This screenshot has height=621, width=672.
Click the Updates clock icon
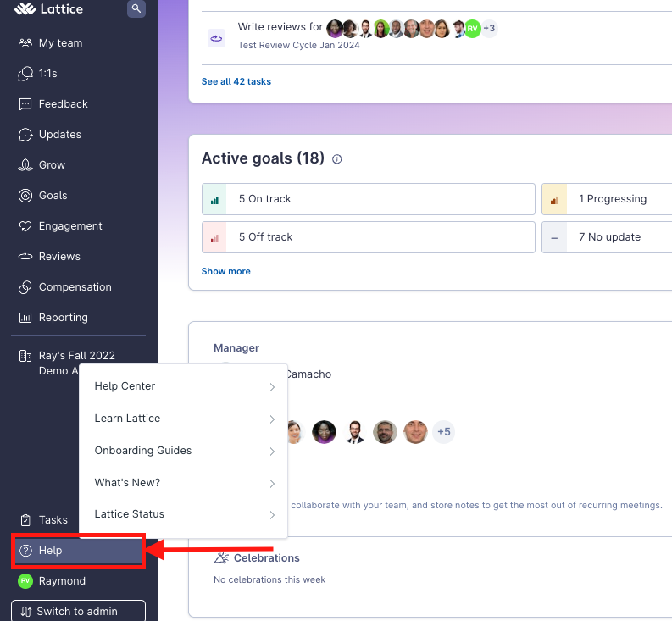(x=25, y=135)
